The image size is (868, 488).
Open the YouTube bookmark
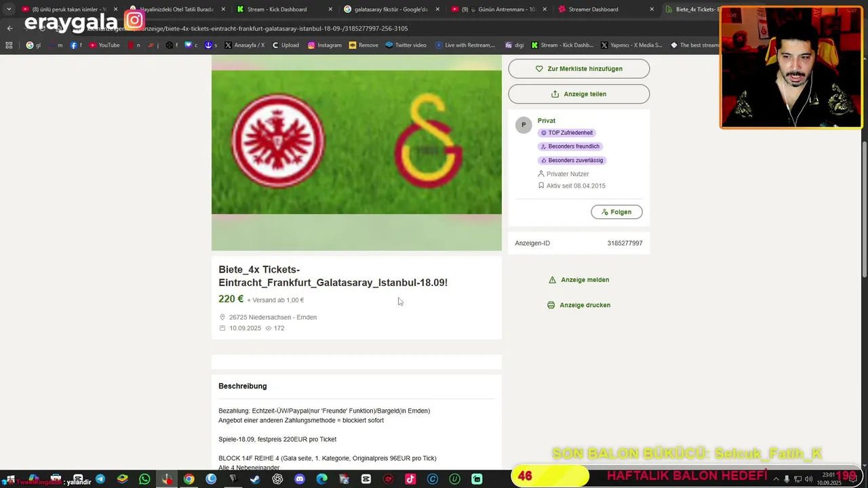click(x=104, y=45)
